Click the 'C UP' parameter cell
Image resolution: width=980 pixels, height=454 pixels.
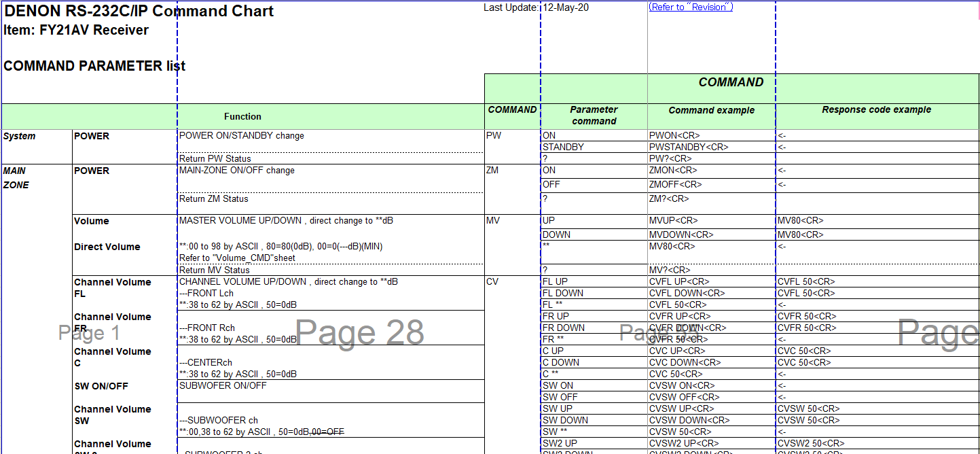point(594,351)
